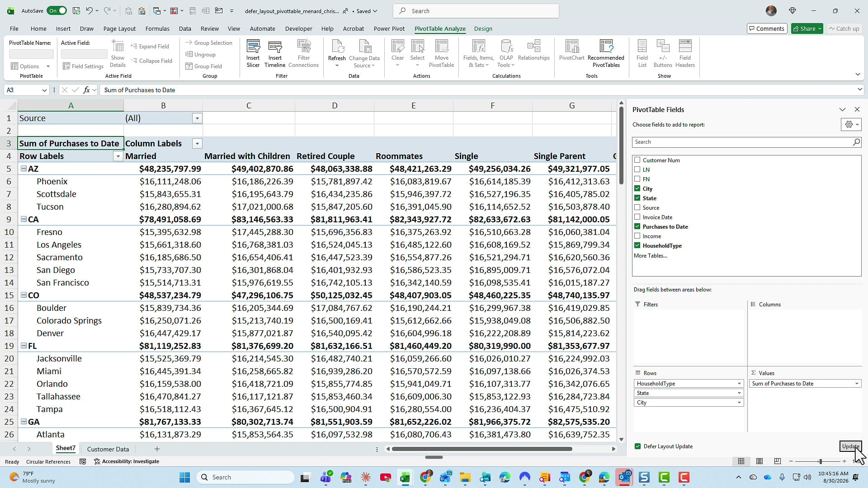Switch to Normal view in status bar
This screenshot has height=488, width=868.
point(741,461)
